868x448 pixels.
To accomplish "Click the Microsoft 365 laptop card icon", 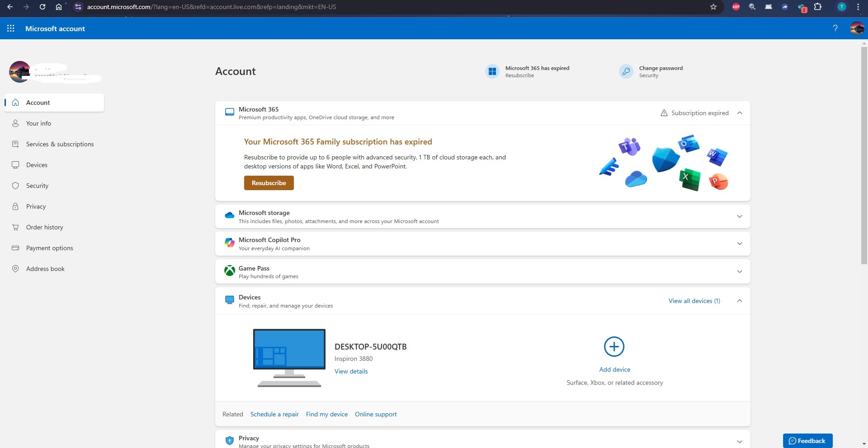I will (x=230, y=112).
